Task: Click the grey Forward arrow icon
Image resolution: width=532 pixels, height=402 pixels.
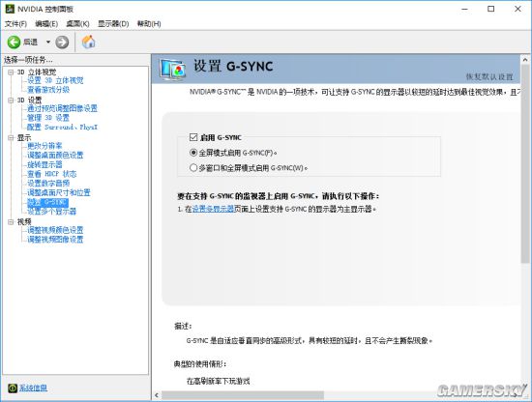Action: (x=62, y=43)
